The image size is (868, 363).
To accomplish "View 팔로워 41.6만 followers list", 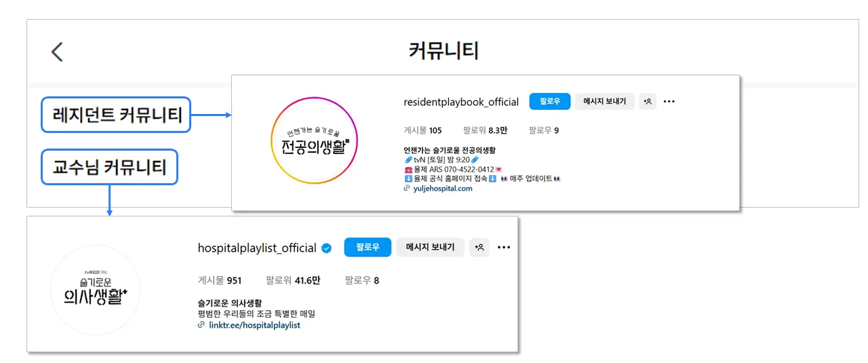I will click(293, 280).
